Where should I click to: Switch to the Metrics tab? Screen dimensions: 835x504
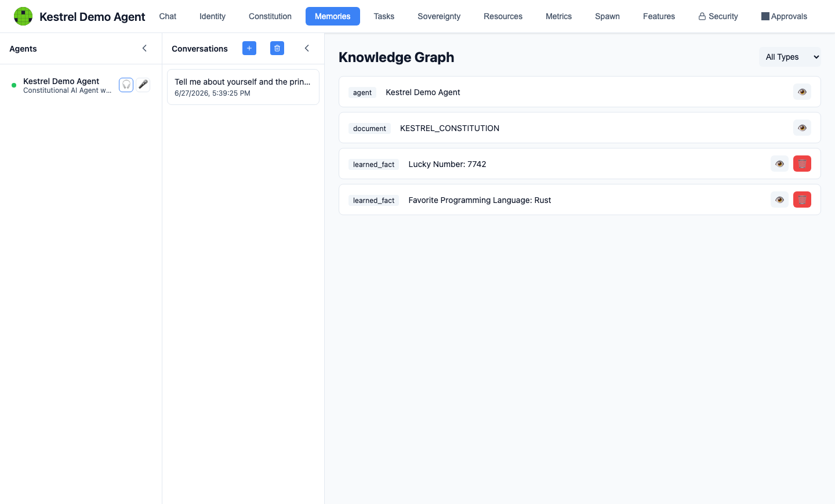click(558, 16)
